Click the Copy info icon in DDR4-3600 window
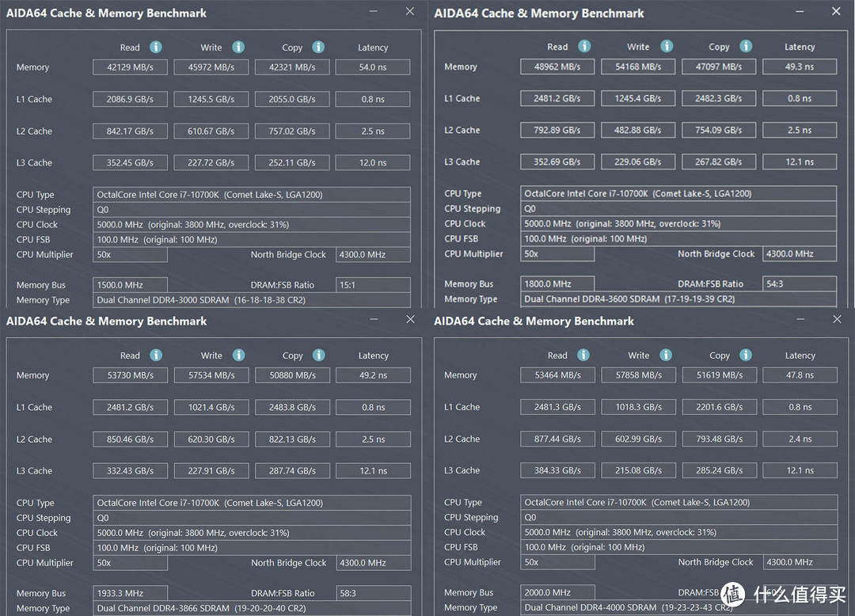855x616 pixels. 746,47
